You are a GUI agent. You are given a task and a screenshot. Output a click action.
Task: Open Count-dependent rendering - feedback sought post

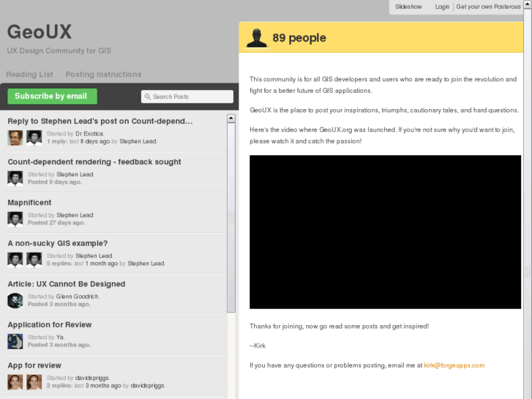(x=94, y=162)
